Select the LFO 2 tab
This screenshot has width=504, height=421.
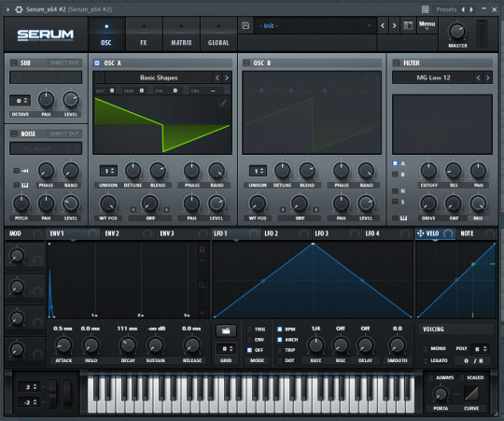coord(287,233)
